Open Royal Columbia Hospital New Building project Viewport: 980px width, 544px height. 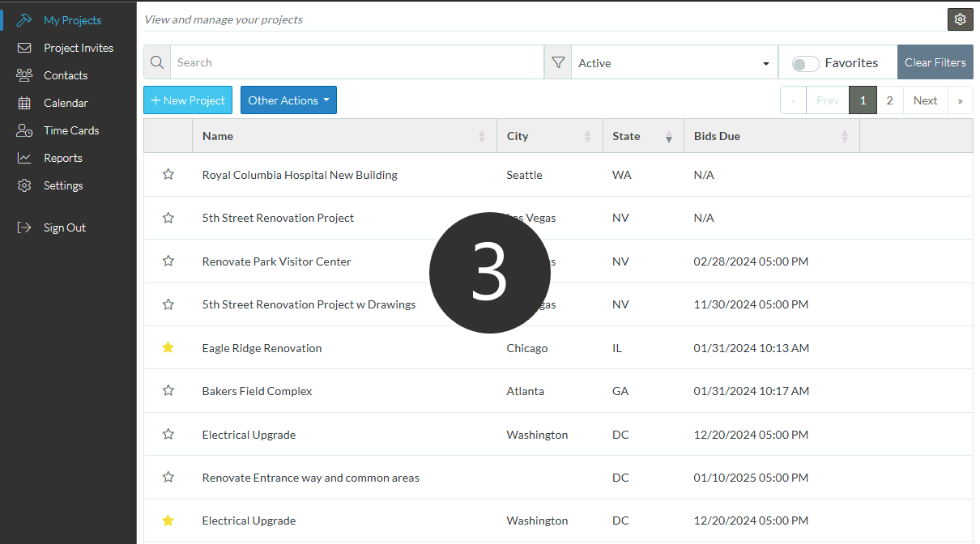coord(300,175)
